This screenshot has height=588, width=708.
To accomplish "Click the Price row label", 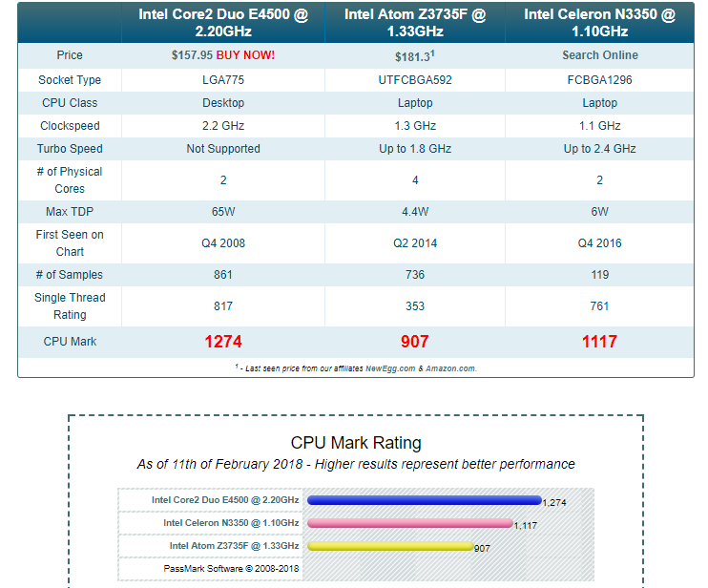I will [70, 55].
